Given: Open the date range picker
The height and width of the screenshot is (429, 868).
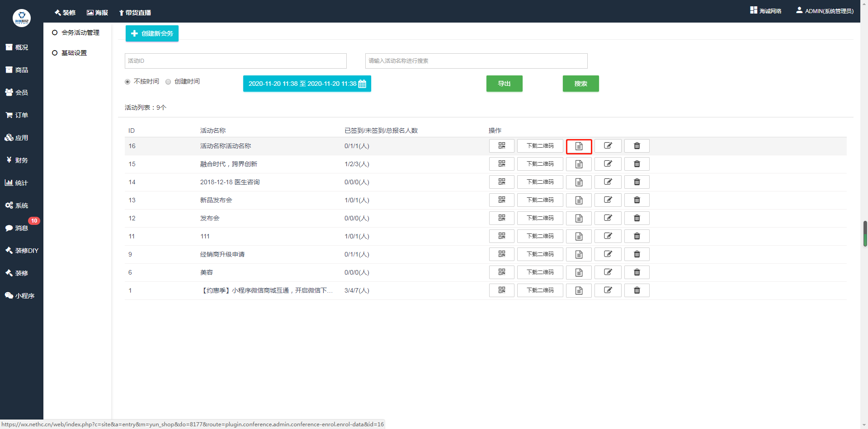Looking at the screenshot, I should tap(307, 84).
